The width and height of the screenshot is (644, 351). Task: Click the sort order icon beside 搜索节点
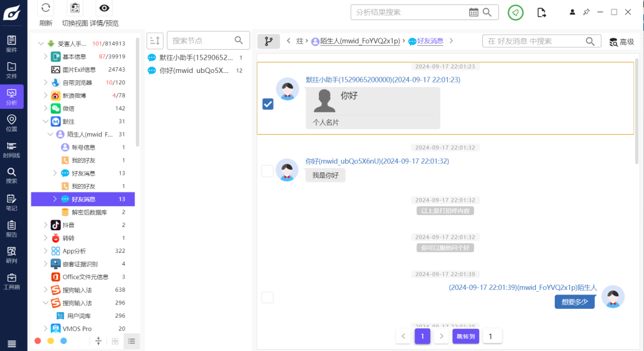pos(155,41)
